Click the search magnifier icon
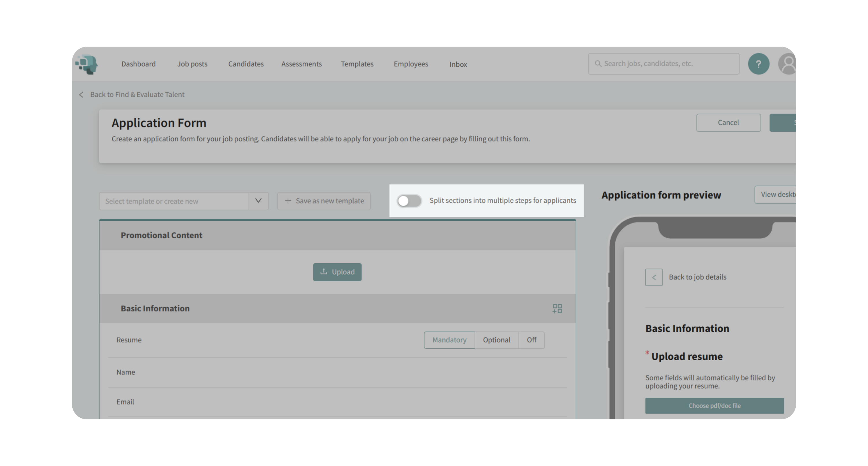The width and height of the screenshot is (868, 466). [598, 64]
